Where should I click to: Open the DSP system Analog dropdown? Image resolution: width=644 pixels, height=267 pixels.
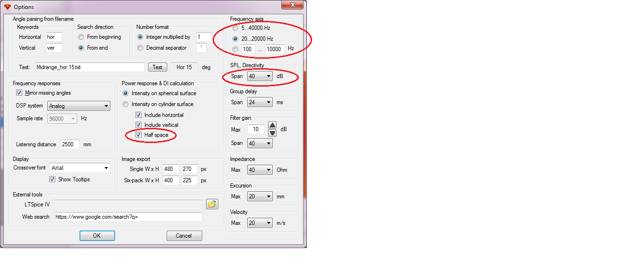pos(79,106)
